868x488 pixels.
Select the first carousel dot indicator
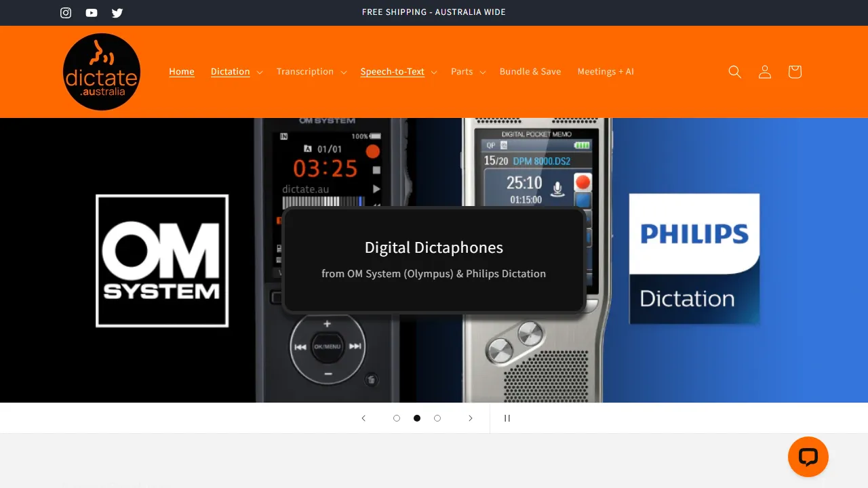tap(397, 418)
